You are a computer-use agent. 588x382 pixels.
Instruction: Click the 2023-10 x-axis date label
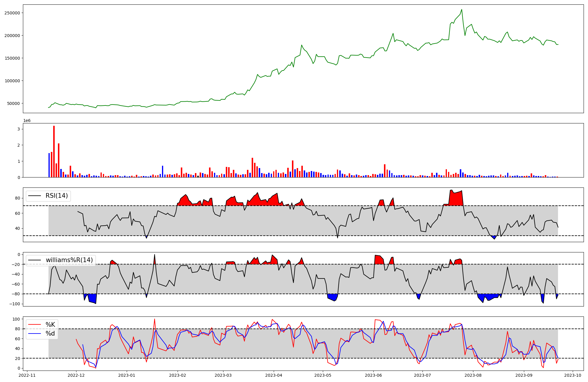click(573, 375)
